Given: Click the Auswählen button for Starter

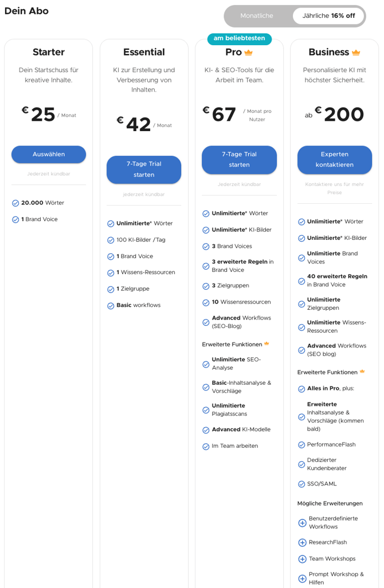Looking at the screenshot, I should click(49, 154).
